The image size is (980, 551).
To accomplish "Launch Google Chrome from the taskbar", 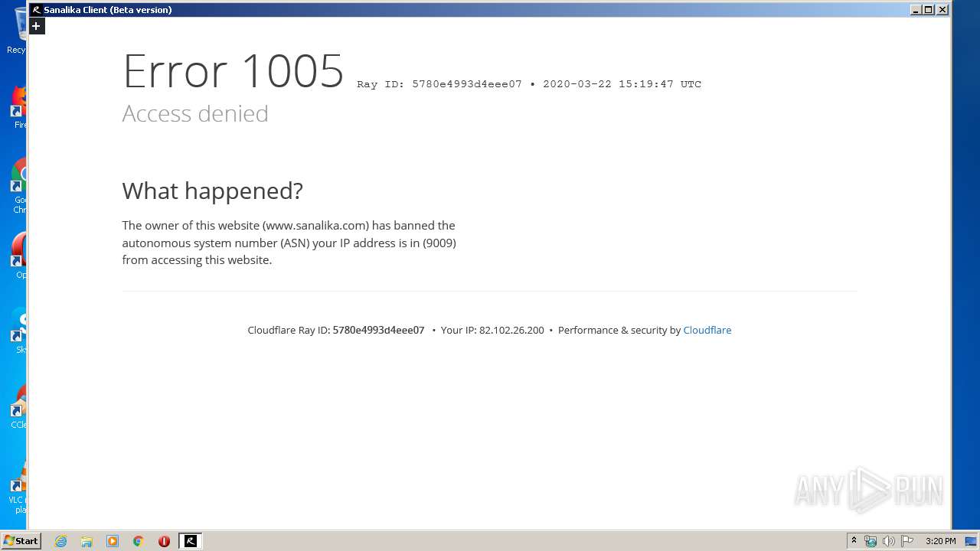I will tap(139, 541).
